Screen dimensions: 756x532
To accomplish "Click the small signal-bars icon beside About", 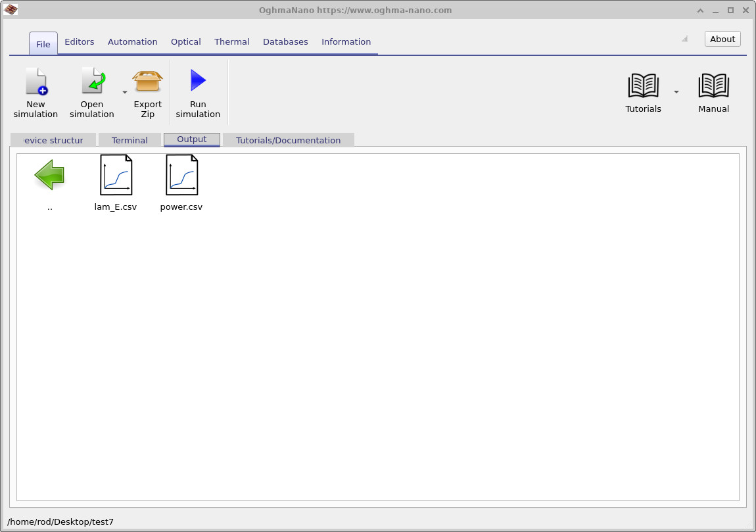I will click(684, 39).
